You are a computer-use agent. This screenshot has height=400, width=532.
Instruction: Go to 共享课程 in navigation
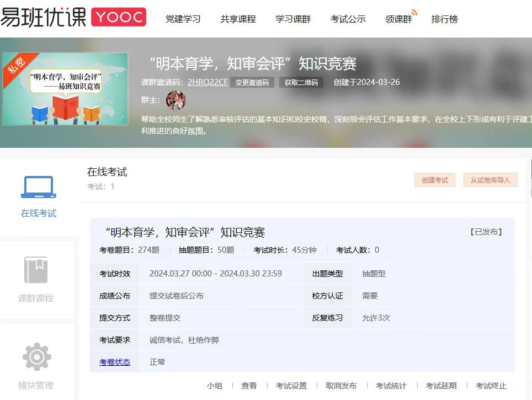point(238,19)
